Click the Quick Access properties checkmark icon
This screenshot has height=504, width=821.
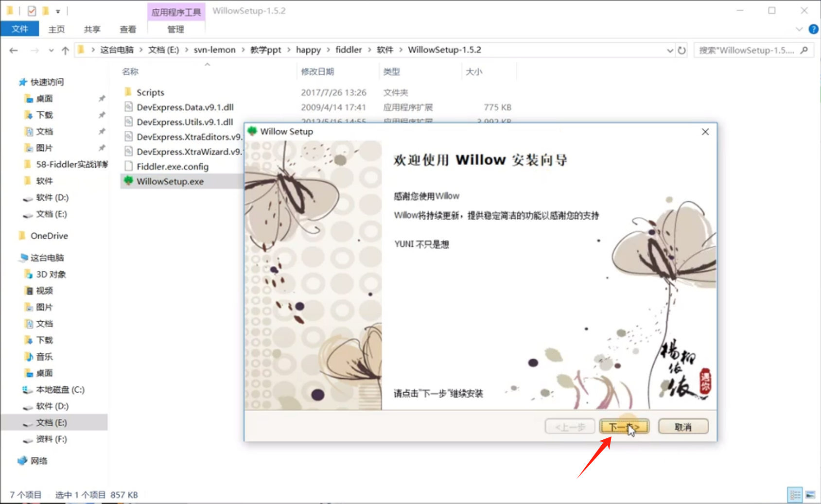(x=32, y=11)
